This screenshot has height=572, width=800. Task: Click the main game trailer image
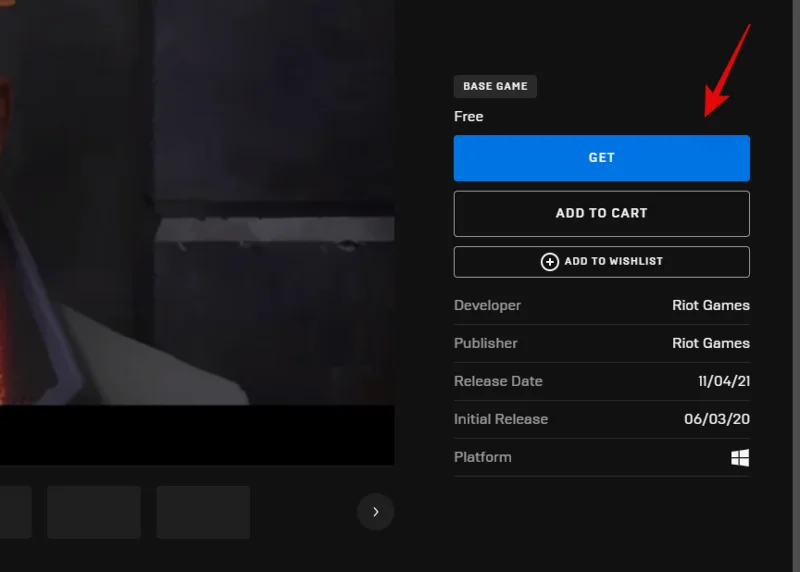(197, 232)
